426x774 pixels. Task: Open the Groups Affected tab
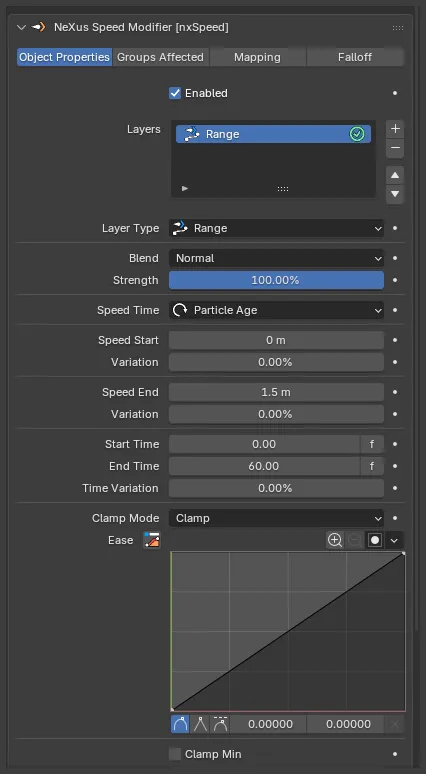pos(160,57)
